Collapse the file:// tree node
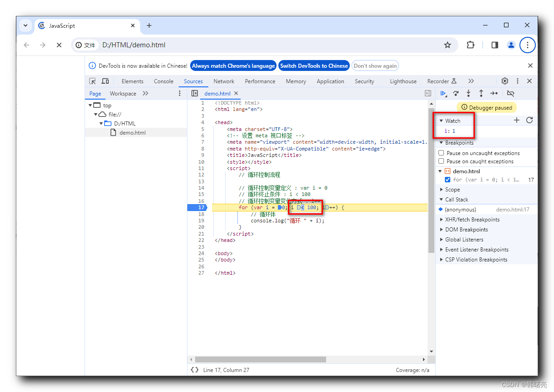 [96, 115]
